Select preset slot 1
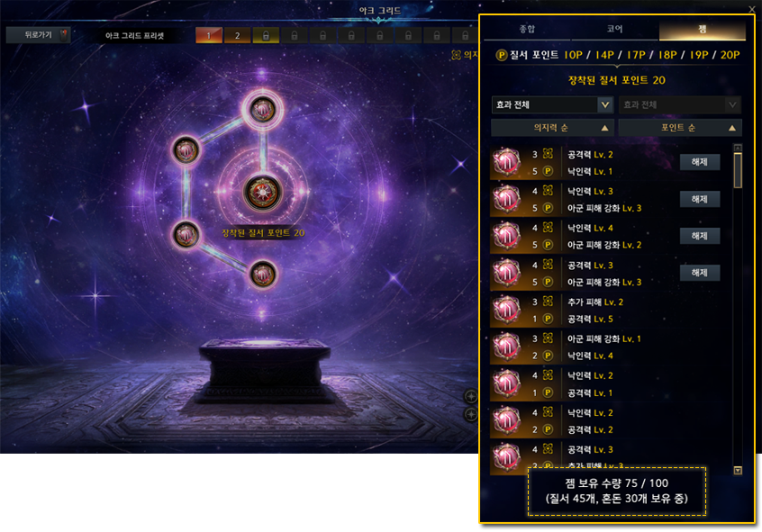The width and height of the screenshot is (762, 532). click(209, 35)
